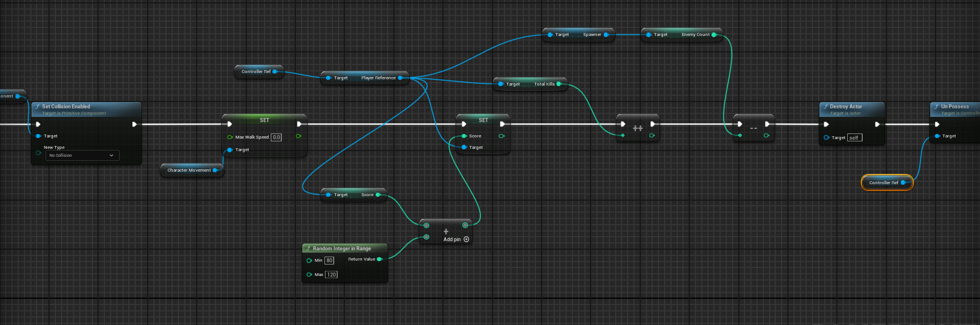This screenshot has height=325, width=980.
Task: Click Add pin button on add node
Action: pos(456,239)
